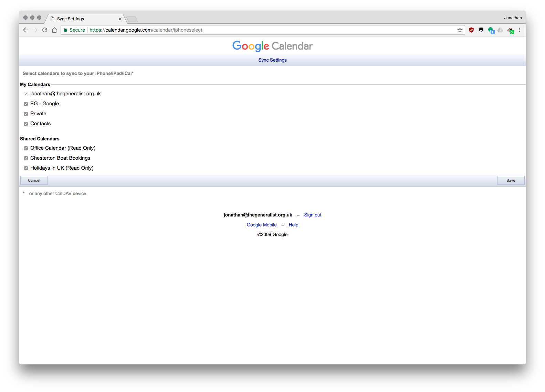Toggle the jonathan@thegeneralist.org.uk calendar checkbox
The height and width of the screenshot is (392, 545).
[26, 94]
